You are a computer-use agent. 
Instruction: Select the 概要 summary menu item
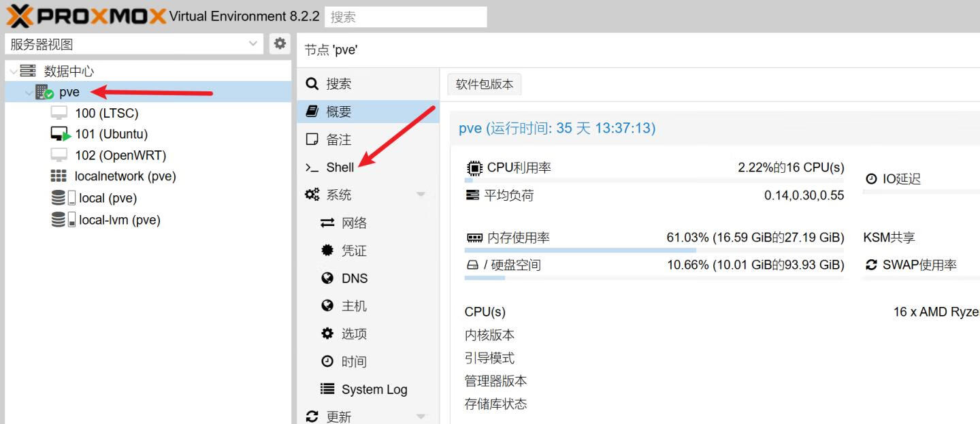pos(339,112)
